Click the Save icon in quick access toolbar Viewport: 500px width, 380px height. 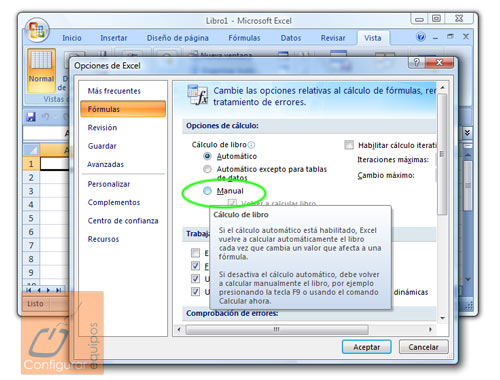[x=31, y=117]
